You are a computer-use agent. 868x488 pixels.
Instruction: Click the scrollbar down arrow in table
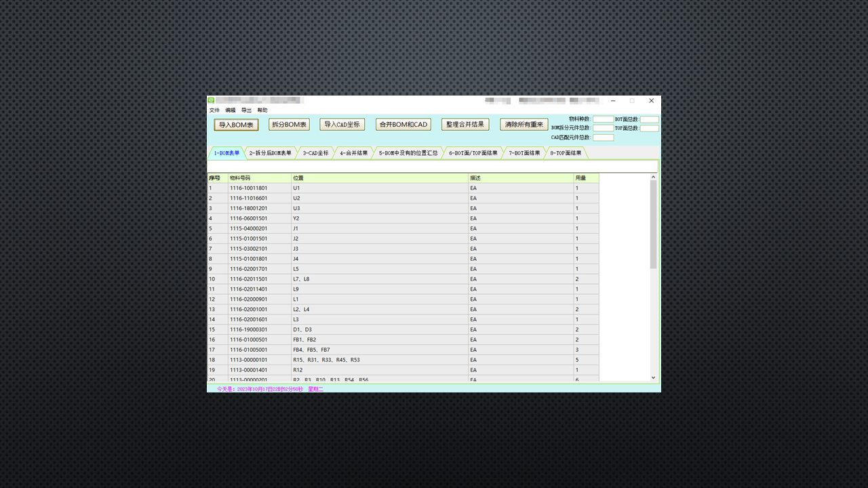[x=654, y=378]
